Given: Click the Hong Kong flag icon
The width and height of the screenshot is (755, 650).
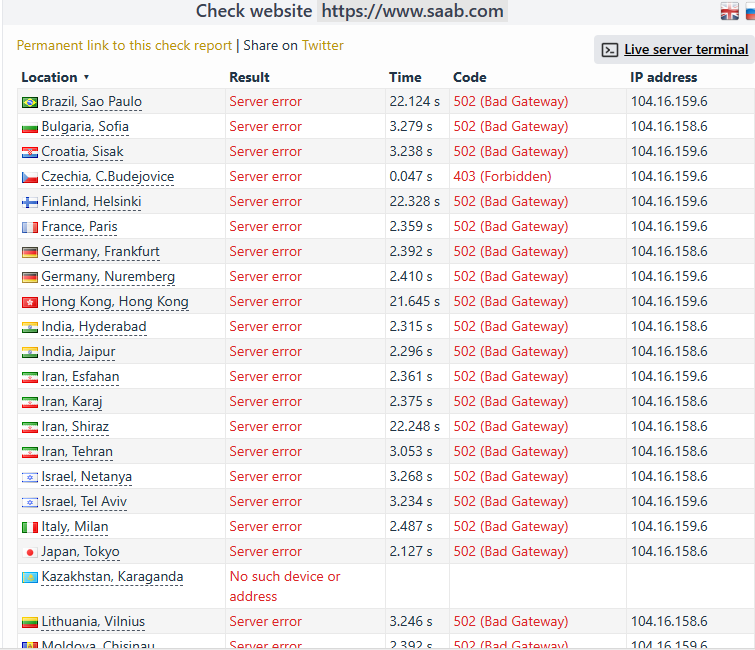Looking at the screenshot, I should 30,302.
